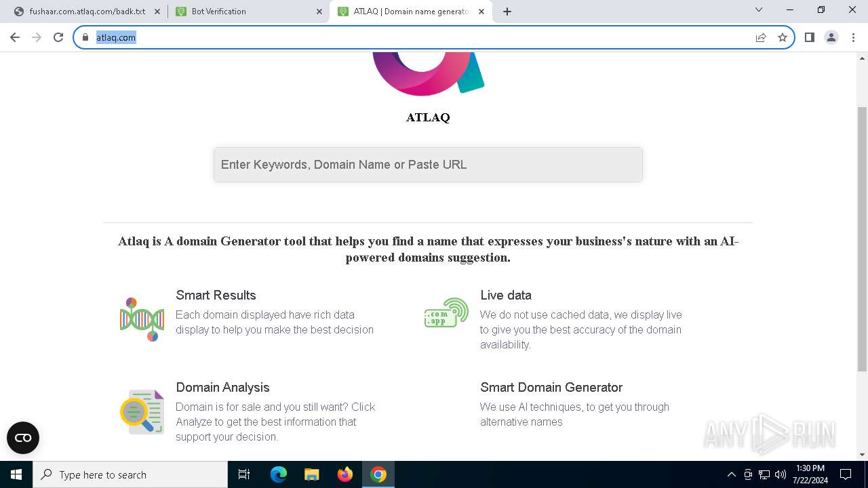Click the ATLAQ logo image

pos(428,74)
